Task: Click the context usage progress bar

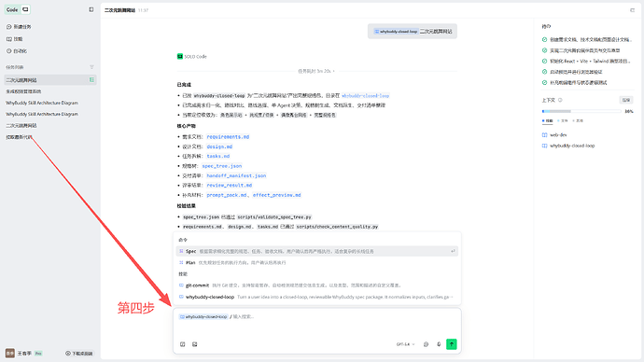Action: [x=581, y=111]
